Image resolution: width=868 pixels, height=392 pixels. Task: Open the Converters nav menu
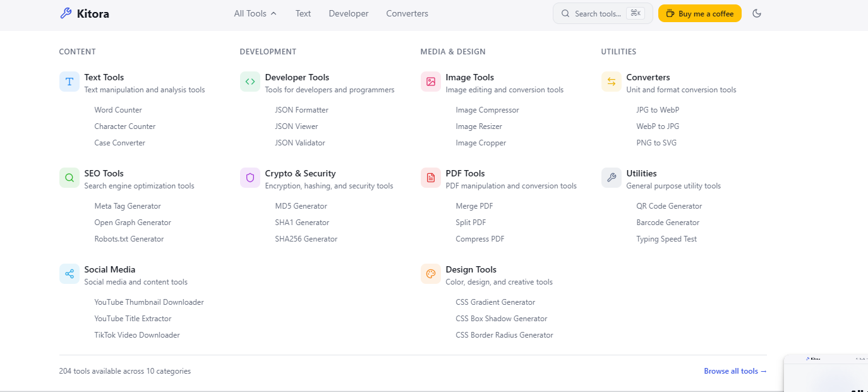coord(407,13)
